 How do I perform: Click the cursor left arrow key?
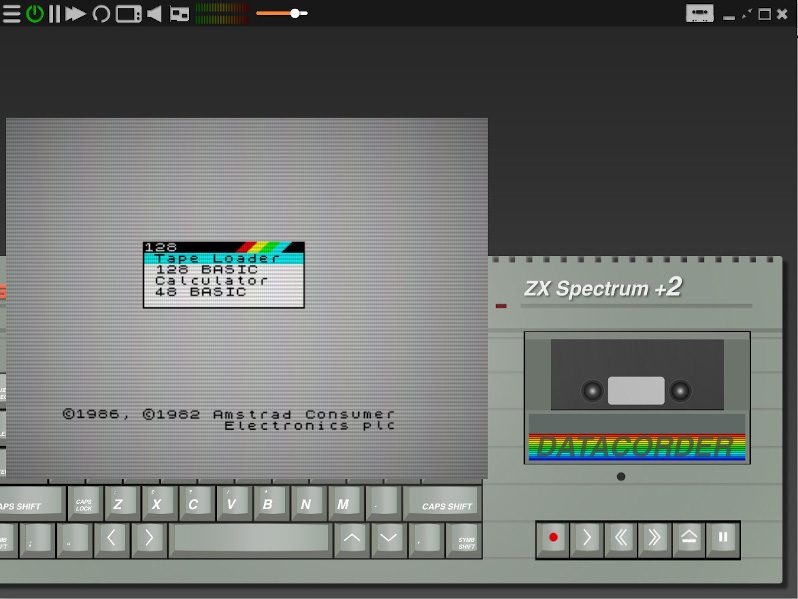[111, 539]
